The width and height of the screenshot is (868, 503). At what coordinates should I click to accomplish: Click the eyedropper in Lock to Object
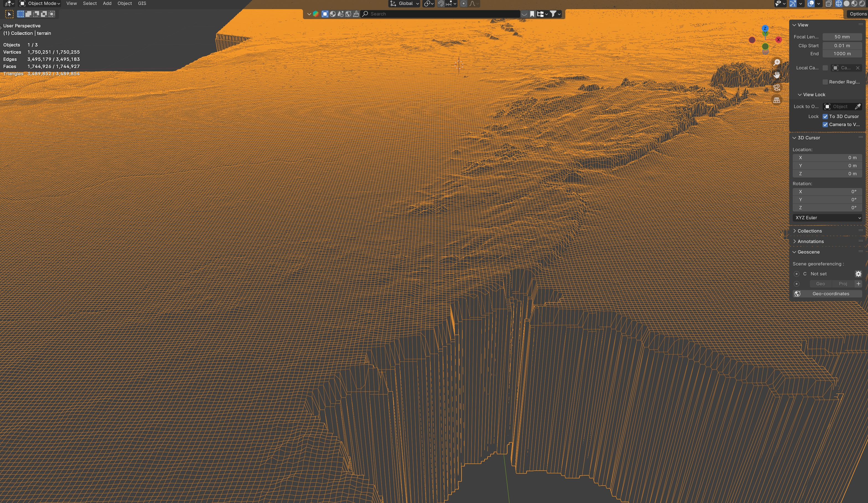[x=858, y=106]
